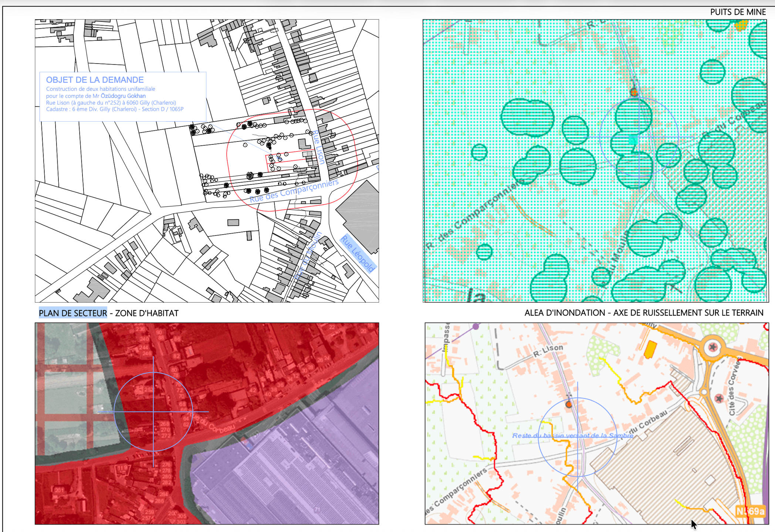The width and height of the screenshot is (775, 532).
Task: Click the orange mine shaft marker on the green map
Action: click(634, 92)
